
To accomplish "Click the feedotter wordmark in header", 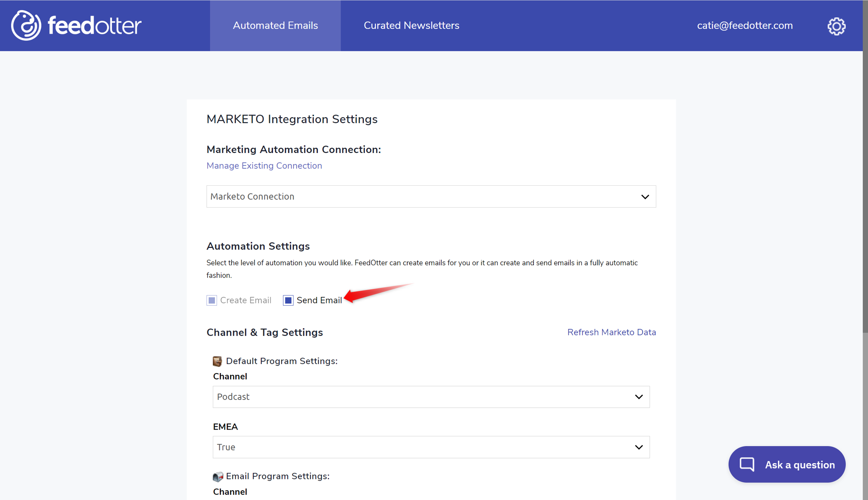I will coord(95,26).
